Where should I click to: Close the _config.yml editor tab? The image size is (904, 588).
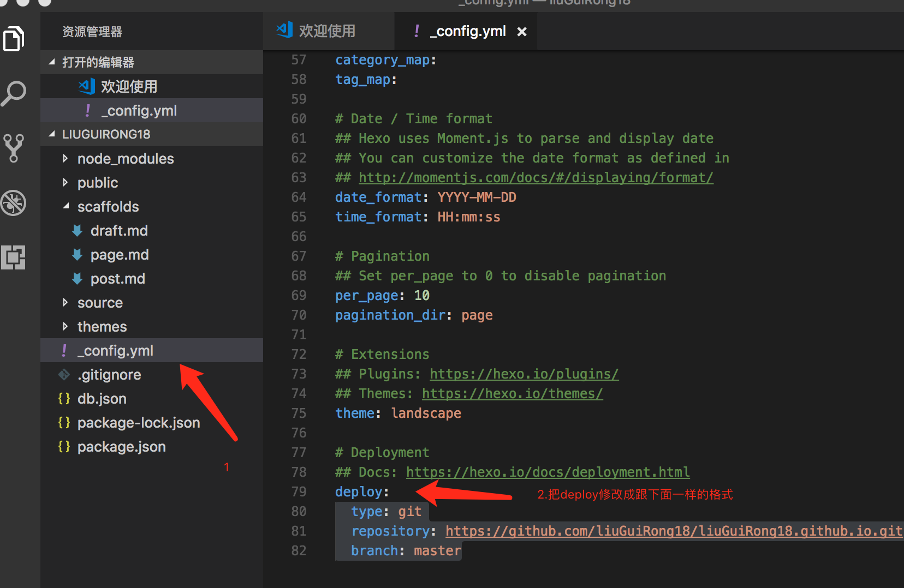tap(522, 32)
